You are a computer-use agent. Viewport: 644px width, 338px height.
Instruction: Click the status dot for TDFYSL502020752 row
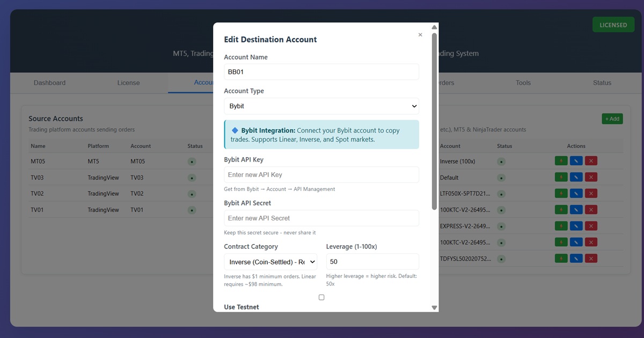501,259
